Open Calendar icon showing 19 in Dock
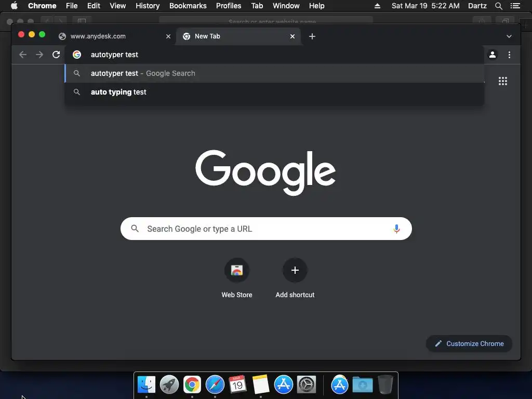Image resolution: width=532 pixels, height=399 pixels. [237, 385]
